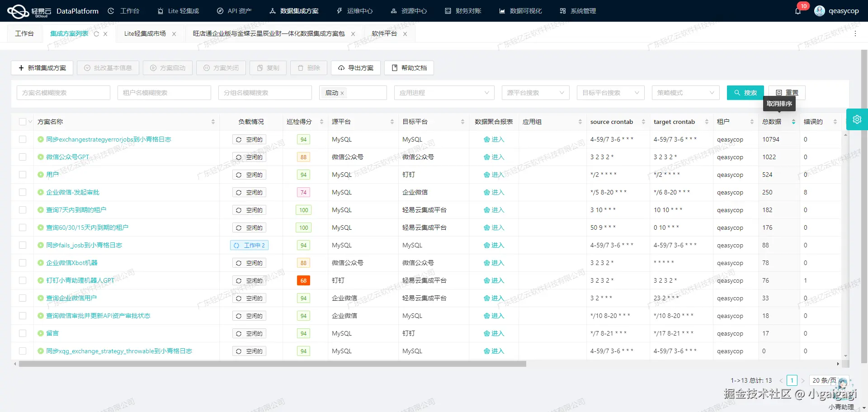868x412 pixels.
Task: Open the 财务对账 menu
Action: 463,11
